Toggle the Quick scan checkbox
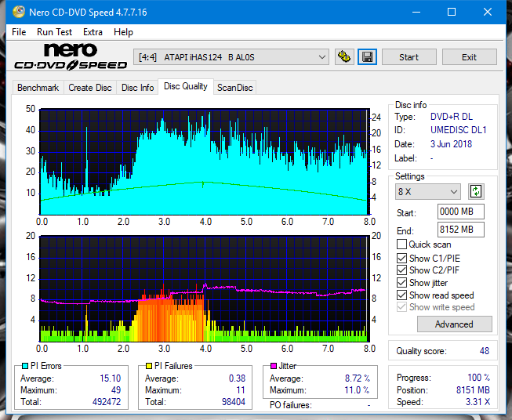This screenshot has height=420, width=512. pyautogui.click(x=401, y=244)
